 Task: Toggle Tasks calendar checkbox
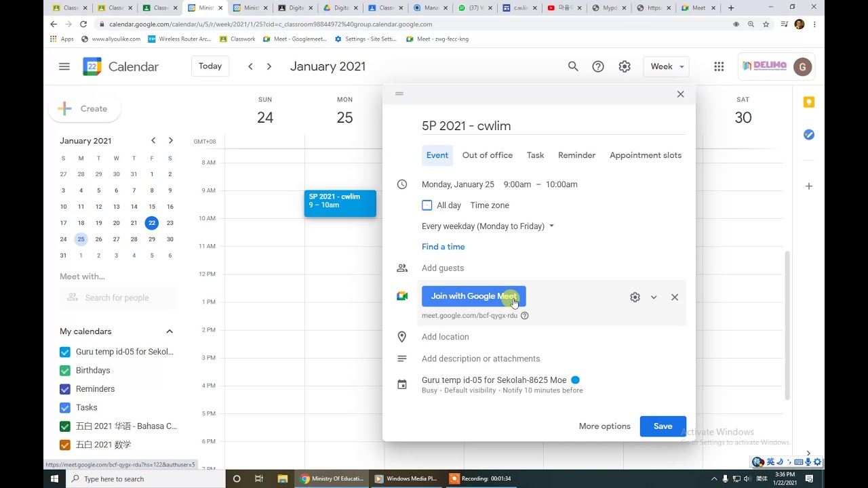coord(65,407)
